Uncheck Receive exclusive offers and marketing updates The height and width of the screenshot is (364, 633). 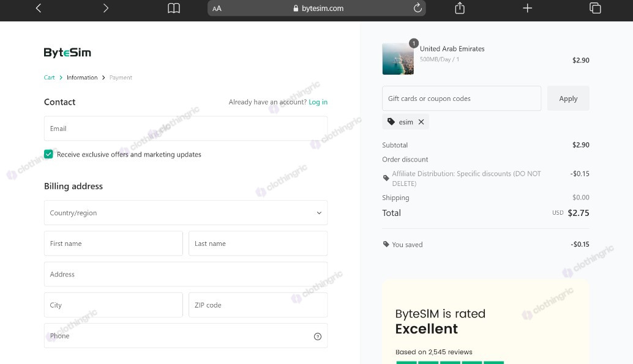48,154
